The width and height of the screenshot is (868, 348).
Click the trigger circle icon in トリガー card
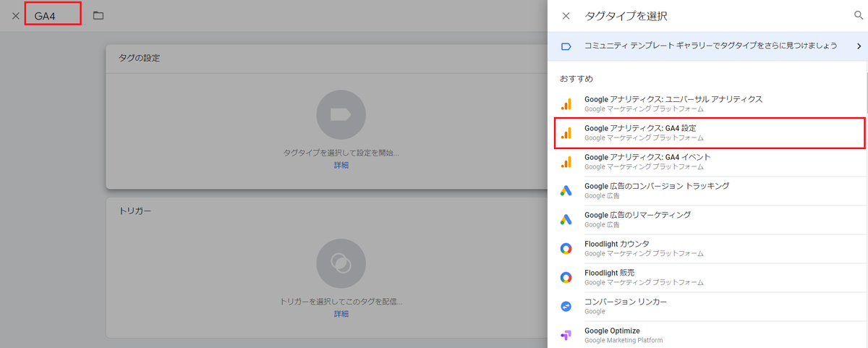[x=341, y=262]
